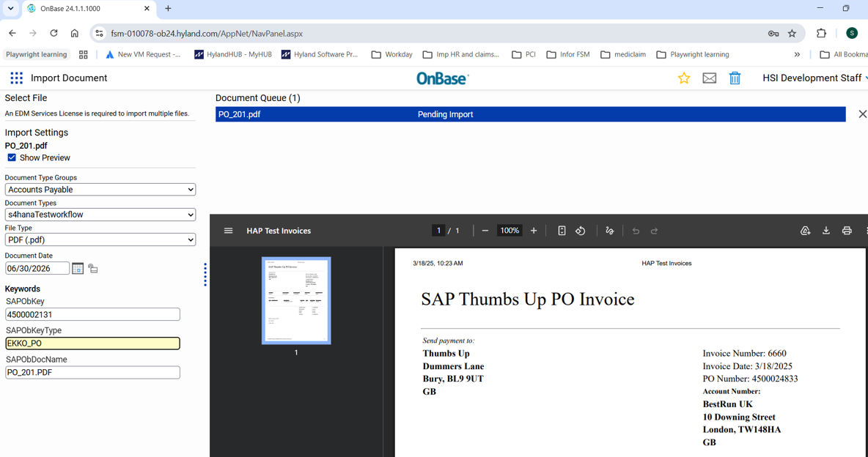Image resolution: width=868 pixels, height=457 pixels.
Task: Open the Playwright learning tab group bookmark
Action: coord(36,54)
